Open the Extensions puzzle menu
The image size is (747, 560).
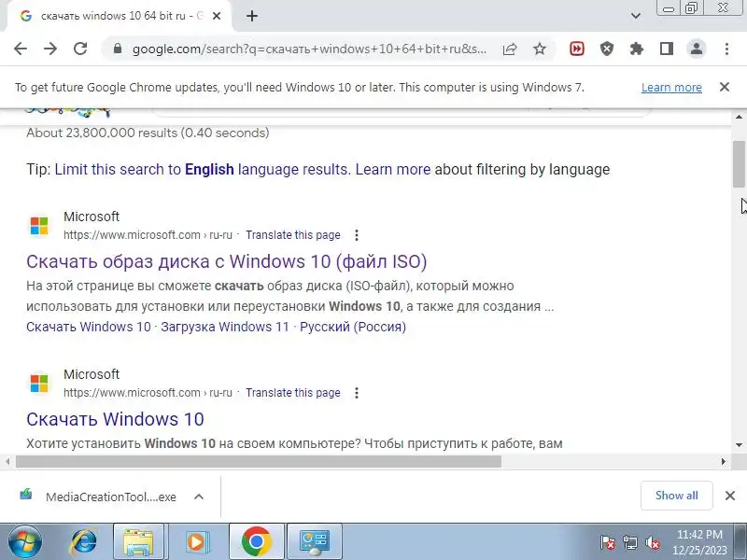[x=637, y=49]
